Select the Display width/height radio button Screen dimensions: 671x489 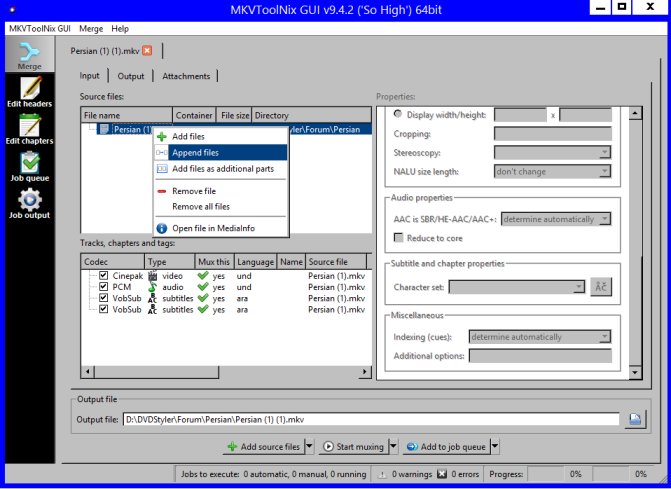[398, 114]
